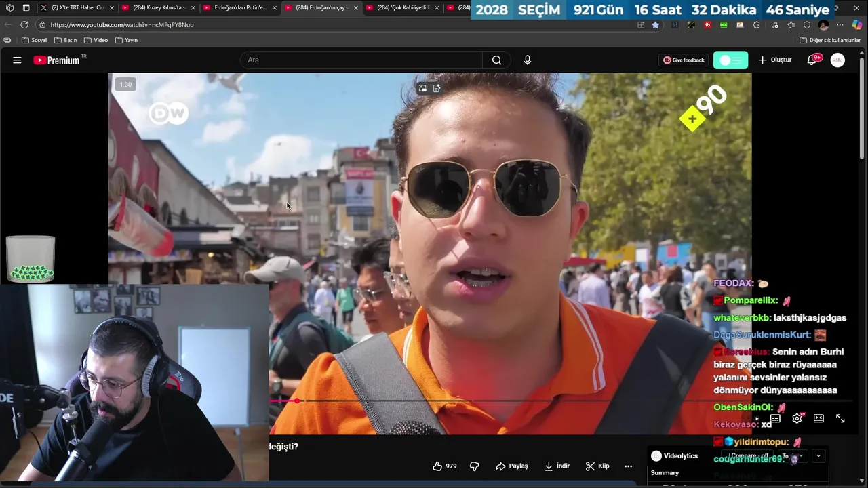Viewport: 868px width, 488px height.
Task: Click the Oluştur create button
Action: pos(774,60)
